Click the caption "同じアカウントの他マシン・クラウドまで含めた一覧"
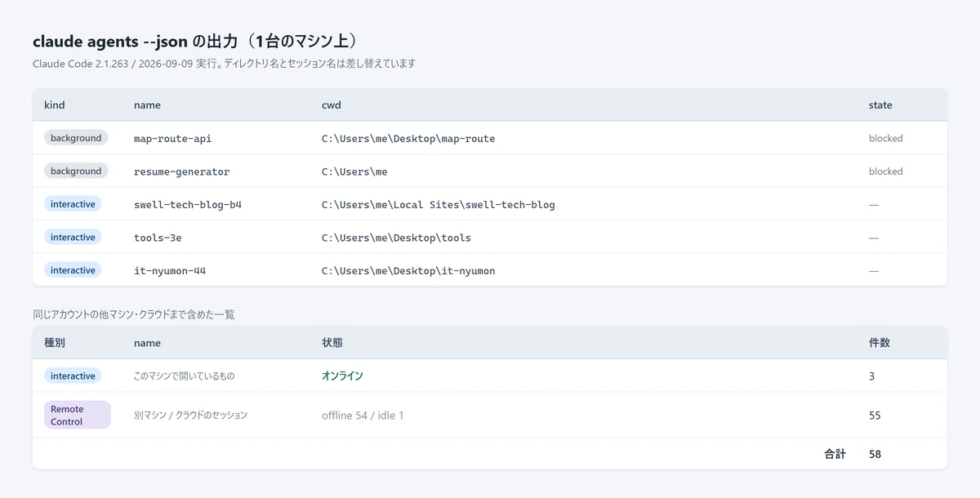Screen dimensions: 980x498 tap(134, 314)
